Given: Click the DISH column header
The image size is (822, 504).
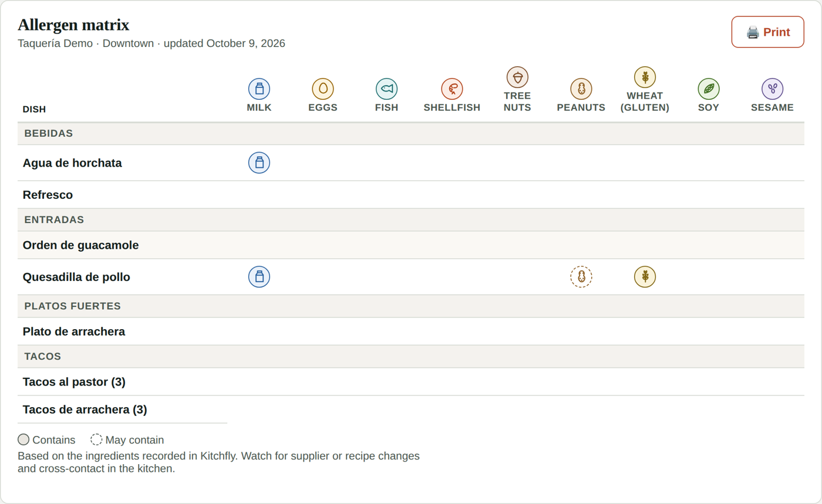Looking at the screenshot, I should 34,109.
